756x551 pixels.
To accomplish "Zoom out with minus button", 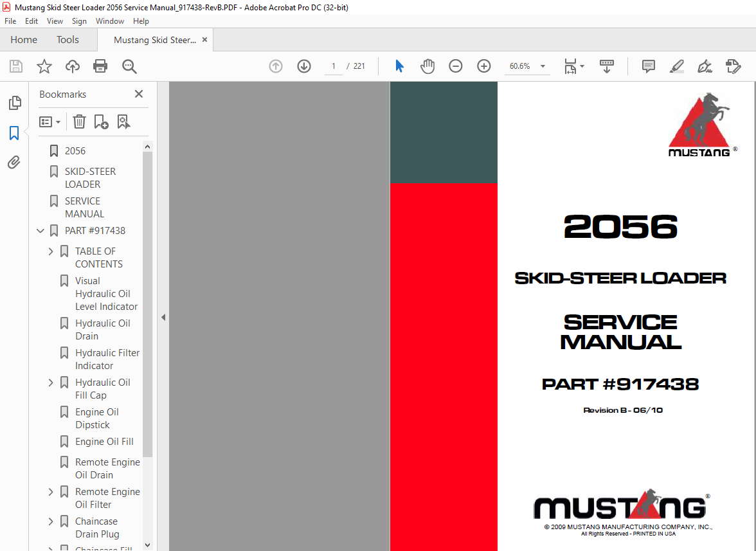I will [456, 66].
